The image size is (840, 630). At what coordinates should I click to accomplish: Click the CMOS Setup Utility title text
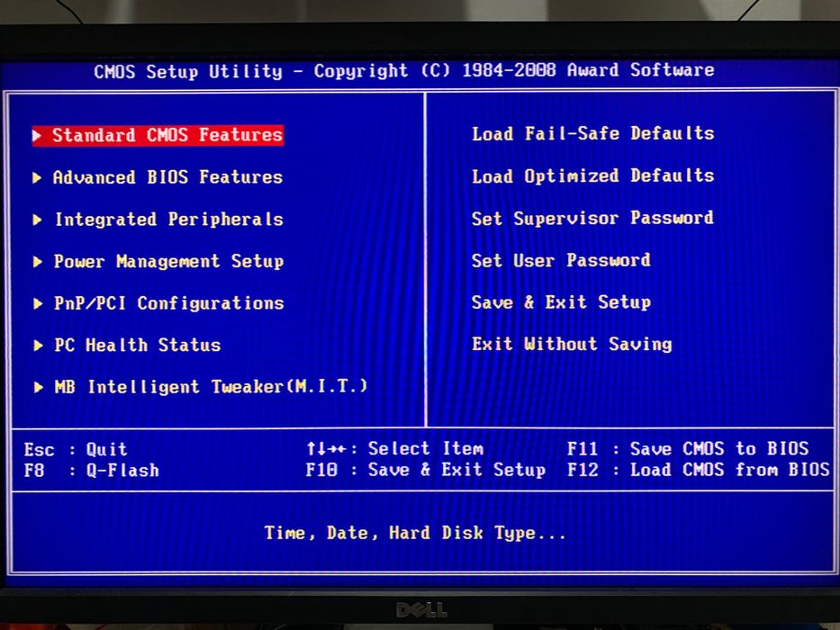pyautogui.click(x=404, y=71)
